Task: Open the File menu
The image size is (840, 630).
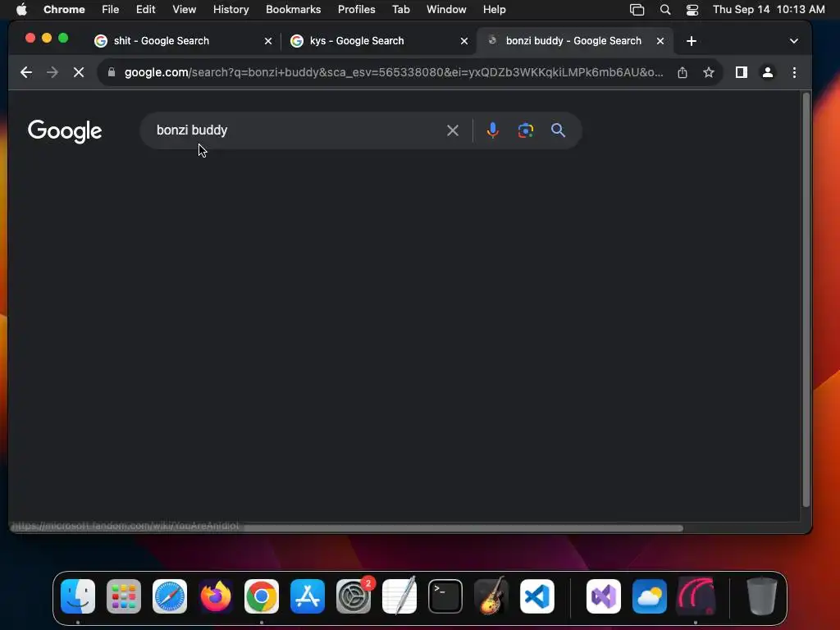Action: pos(111,10)
